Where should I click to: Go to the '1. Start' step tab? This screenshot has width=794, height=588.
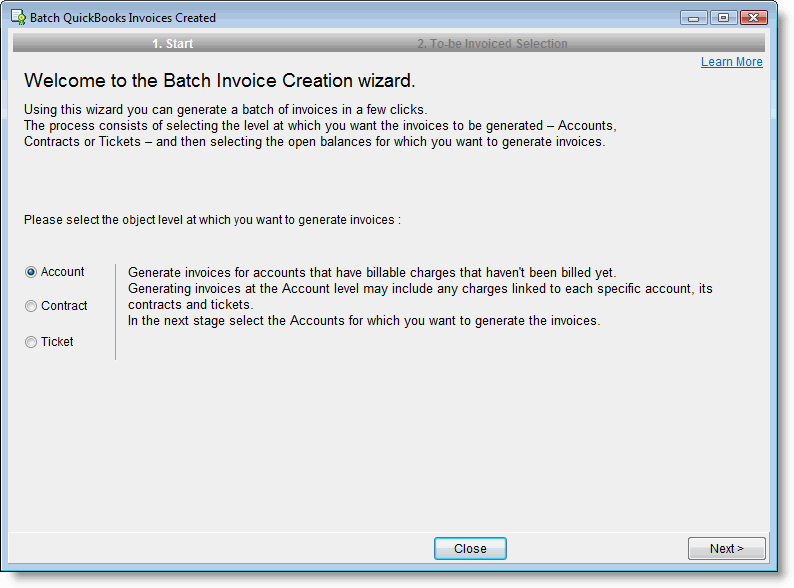click(x=172, y=44)
